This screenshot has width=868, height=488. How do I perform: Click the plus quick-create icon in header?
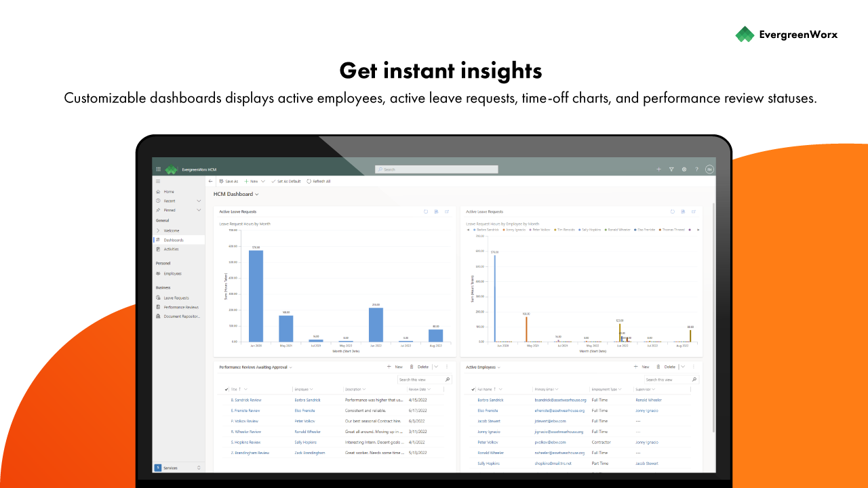(x=658, y=169)
